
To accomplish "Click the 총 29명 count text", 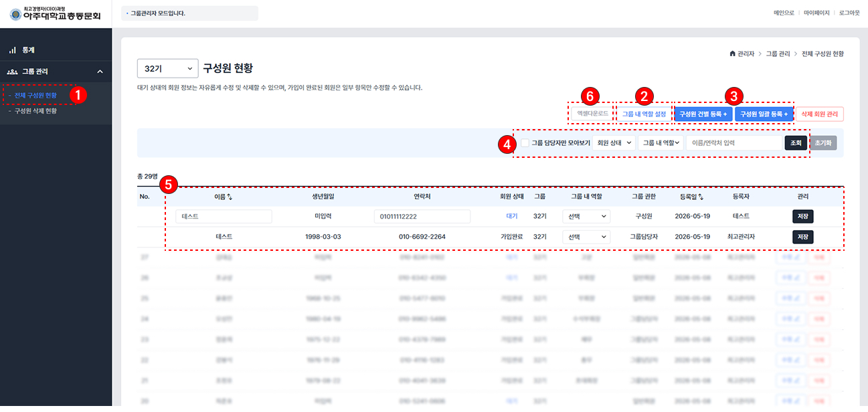I will click(147, 177).
